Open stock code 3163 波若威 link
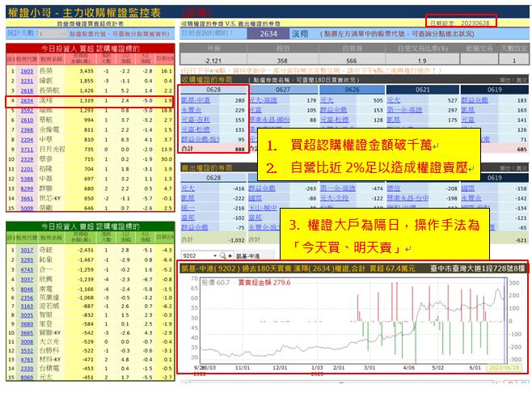Image resolution: width=532 pixels, height=393 pixels. coord(27,306)
